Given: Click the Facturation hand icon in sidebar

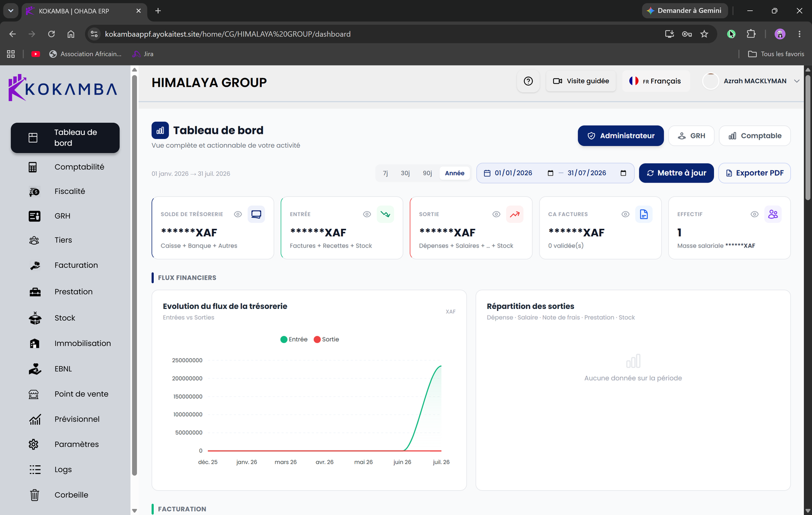Looking at the screenshot, I should (x=35, y=265).
